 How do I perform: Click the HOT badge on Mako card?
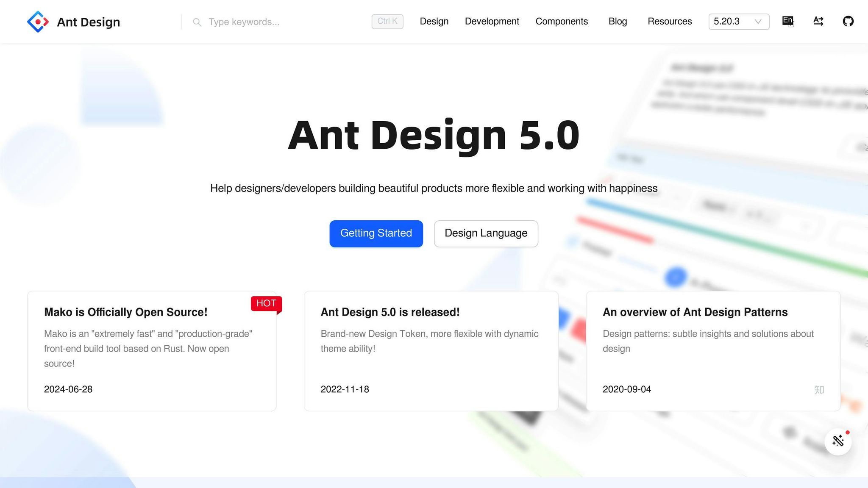coord(266,304)
